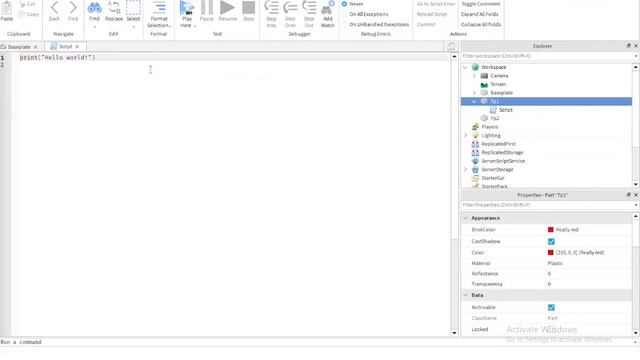Switch to the Script tab
The image size is (640, 360).
[65, 47]
